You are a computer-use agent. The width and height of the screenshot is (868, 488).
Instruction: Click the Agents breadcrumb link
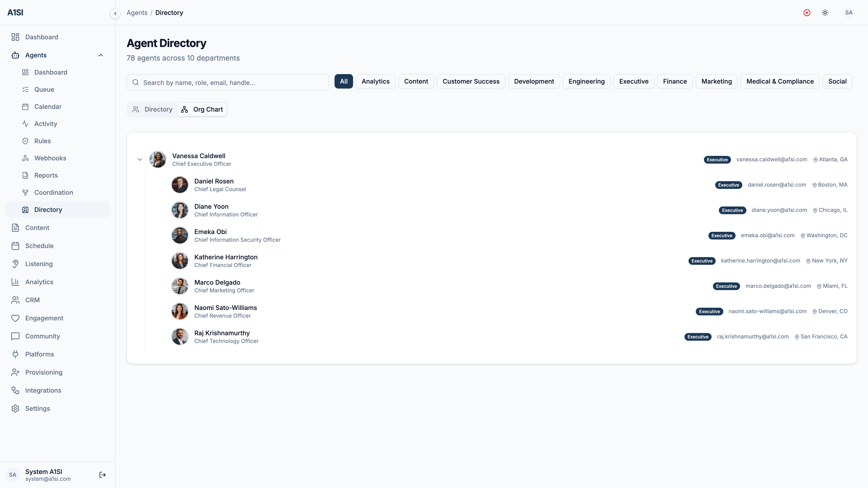coord(137,13)
